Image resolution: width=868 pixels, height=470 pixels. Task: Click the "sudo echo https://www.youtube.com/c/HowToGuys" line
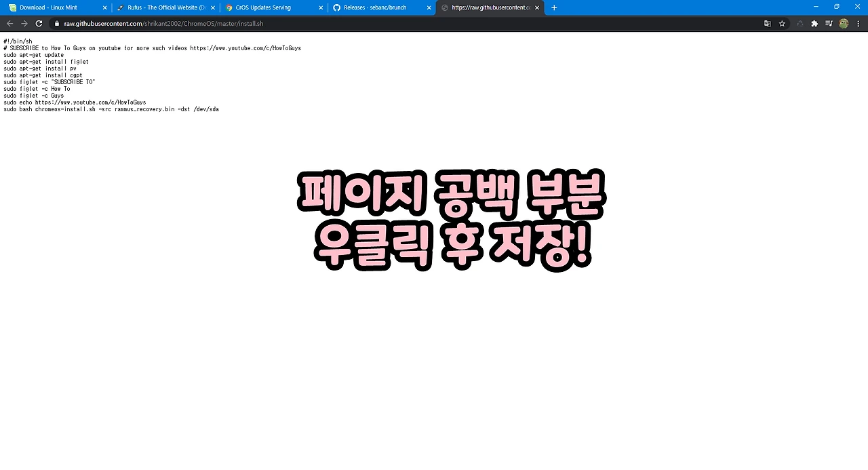pyautogui.click(x=75, y=102)
